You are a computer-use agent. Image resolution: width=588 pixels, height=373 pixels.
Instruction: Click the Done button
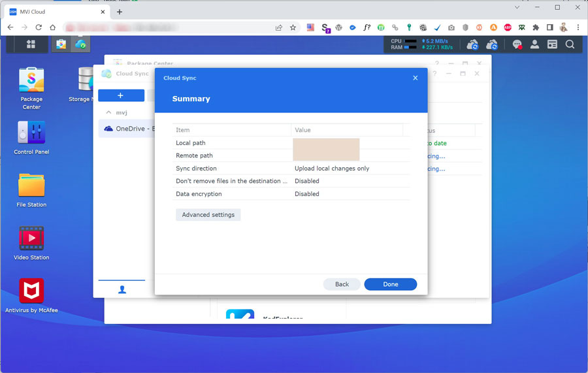(x=390, y=284)
